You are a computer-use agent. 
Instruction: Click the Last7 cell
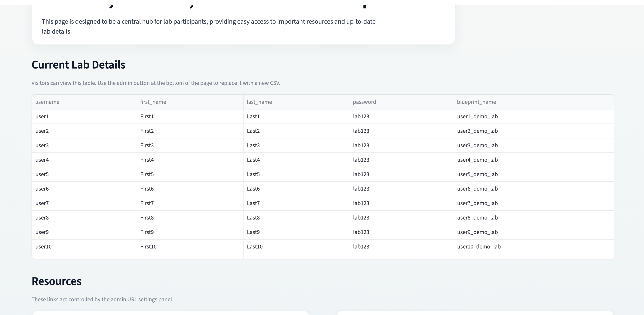click(296, 203)
